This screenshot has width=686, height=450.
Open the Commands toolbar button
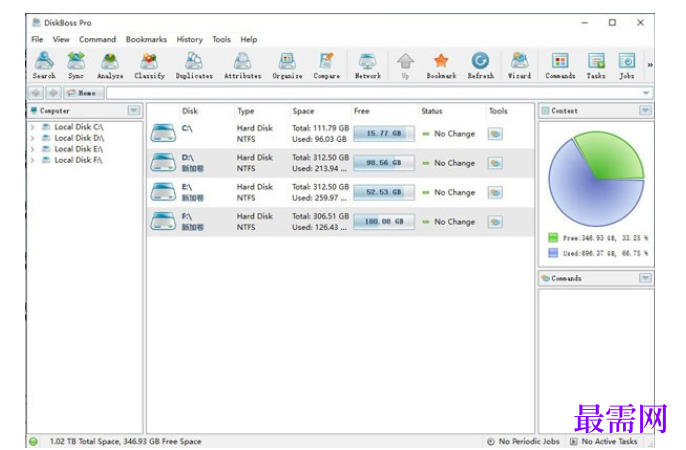(x=560, y=65)
